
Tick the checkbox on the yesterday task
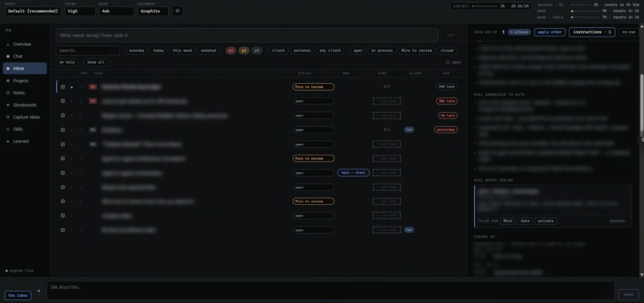point(63,130)
